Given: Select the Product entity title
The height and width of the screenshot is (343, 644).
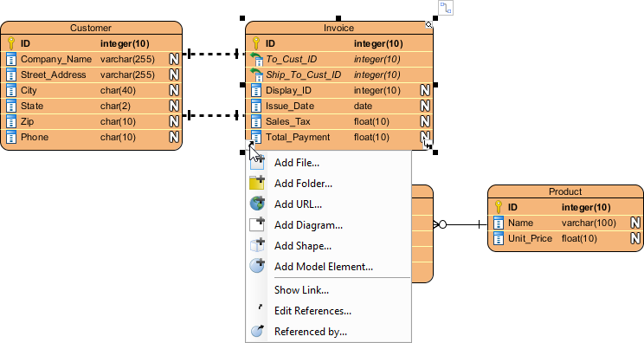Looking at the screenshot, I should coord(565,191).
